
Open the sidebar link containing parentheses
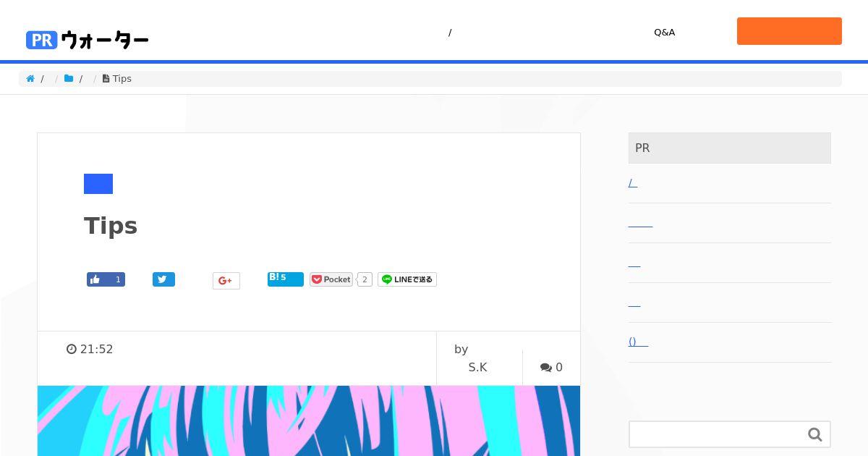pos(639,342)
